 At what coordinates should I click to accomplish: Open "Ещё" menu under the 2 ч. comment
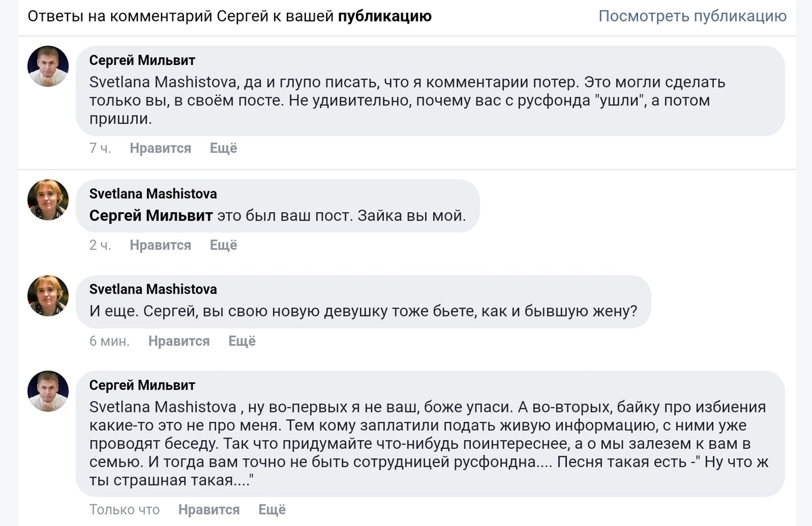pos(223,245)
